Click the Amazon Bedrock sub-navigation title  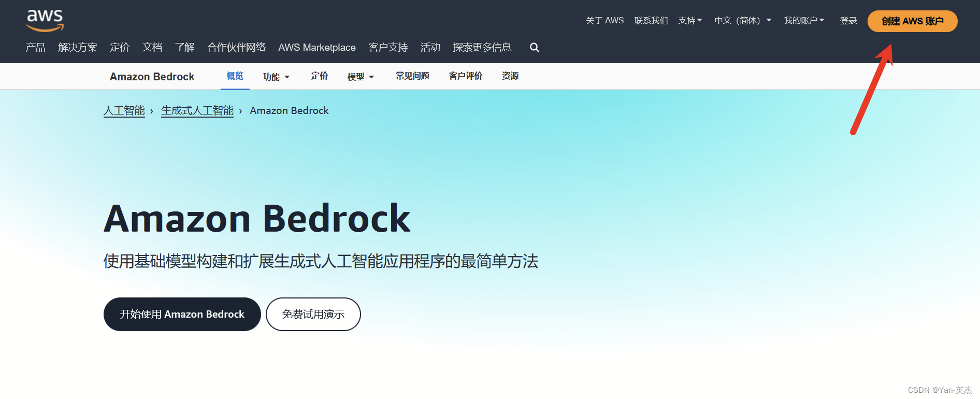[x=152, y=77]
